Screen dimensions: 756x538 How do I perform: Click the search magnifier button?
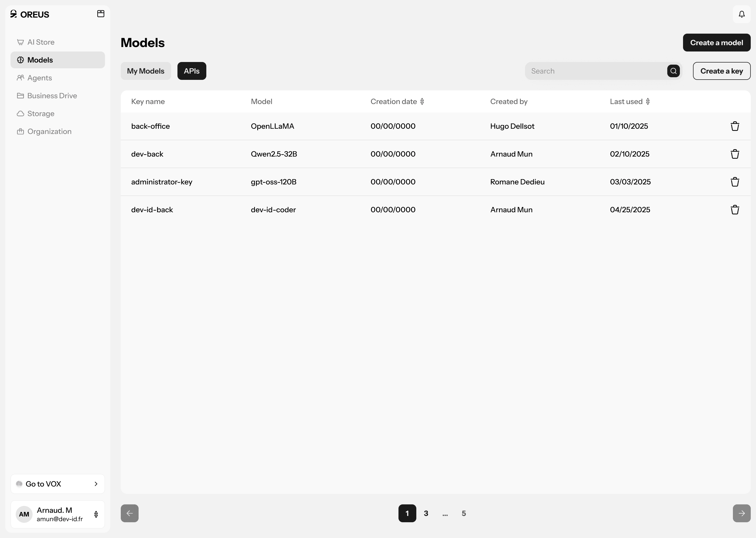(673, 71)
